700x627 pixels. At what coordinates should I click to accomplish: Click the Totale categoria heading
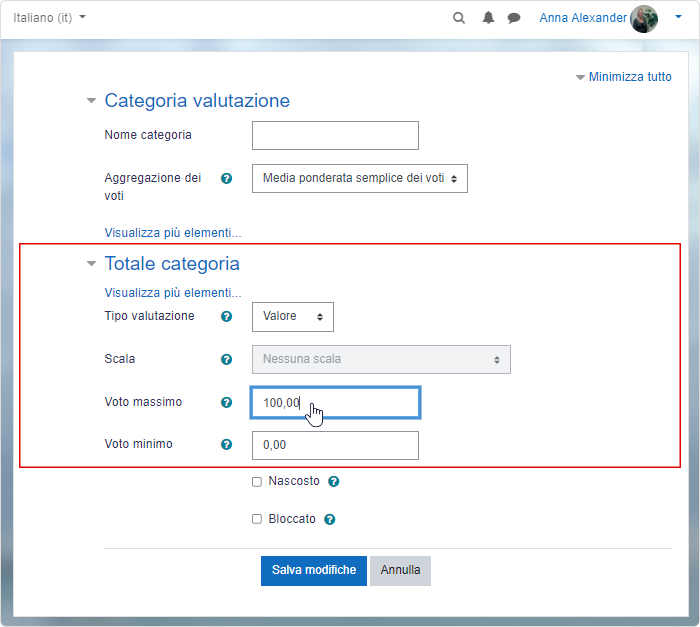(172, 263)
